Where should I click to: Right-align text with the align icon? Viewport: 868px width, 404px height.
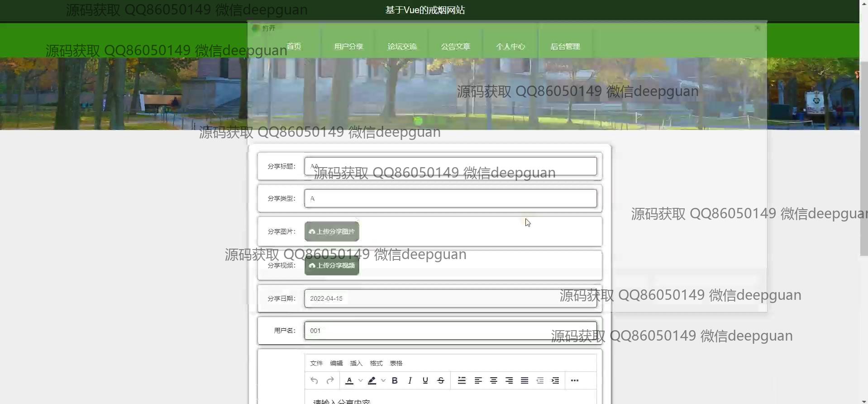tap(509, 380)
